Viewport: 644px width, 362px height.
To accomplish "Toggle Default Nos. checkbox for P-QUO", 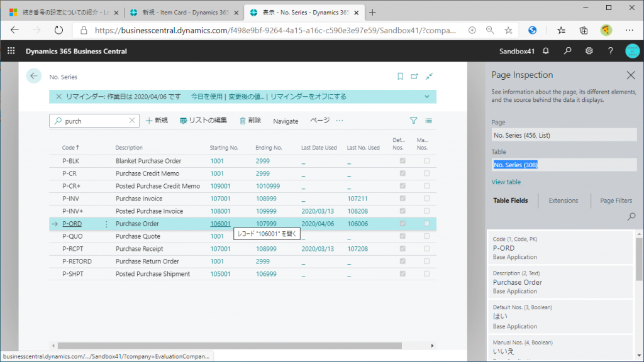I will [x=402, y=236].
